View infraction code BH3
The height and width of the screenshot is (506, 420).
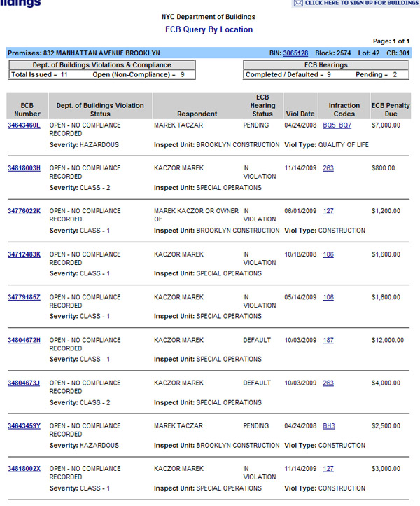click(328, 426)
